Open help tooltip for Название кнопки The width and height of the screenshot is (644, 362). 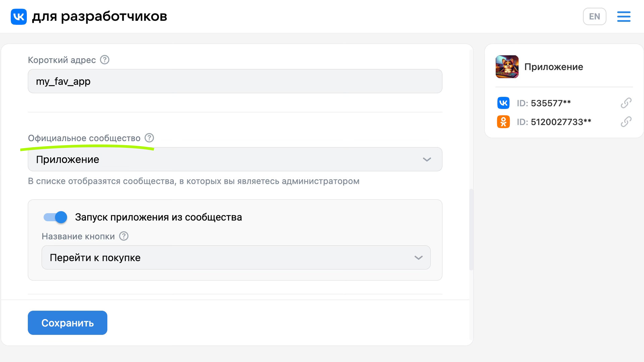123,236
